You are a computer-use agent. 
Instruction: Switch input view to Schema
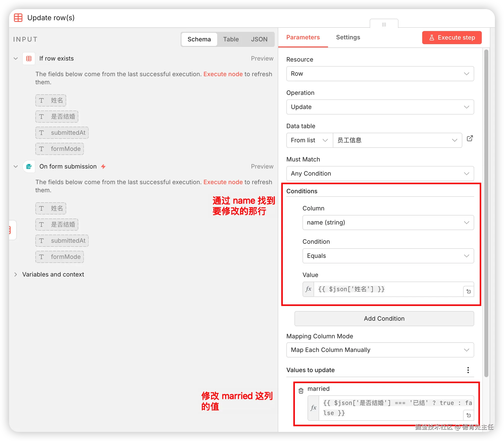coord(199,39)
